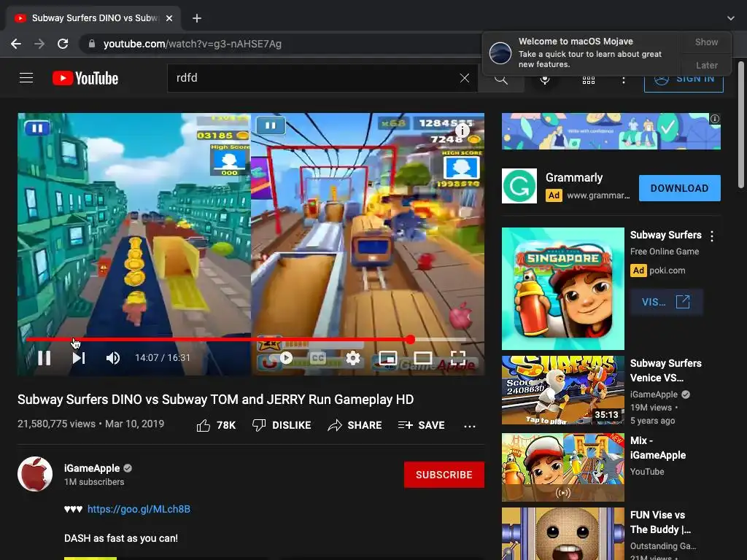Activate miniplayer mode
The width and height of the screenshot is (747, 560).
[x=388, y=357]
